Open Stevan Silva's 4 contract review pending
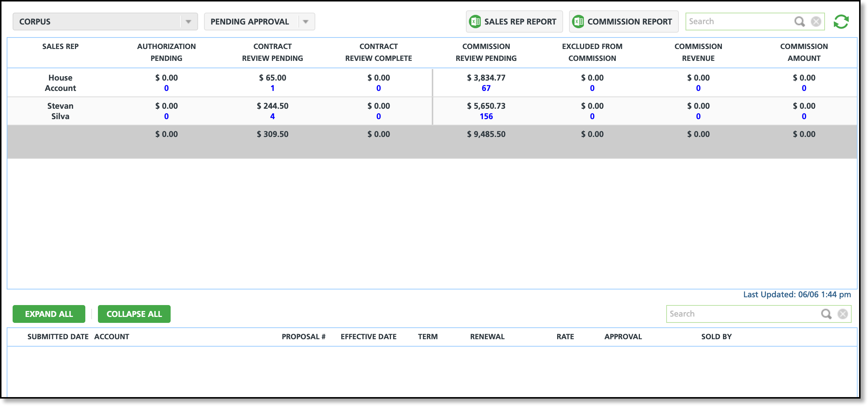This screenshot has width=868, height=406. (x=273, y=117)
